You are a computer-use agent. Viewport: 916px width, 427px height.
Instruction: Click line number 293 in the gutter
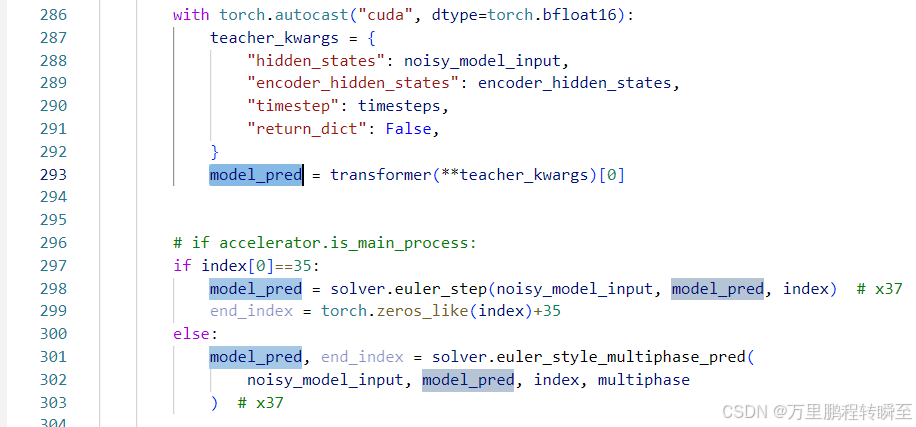(x=53, y=175)
